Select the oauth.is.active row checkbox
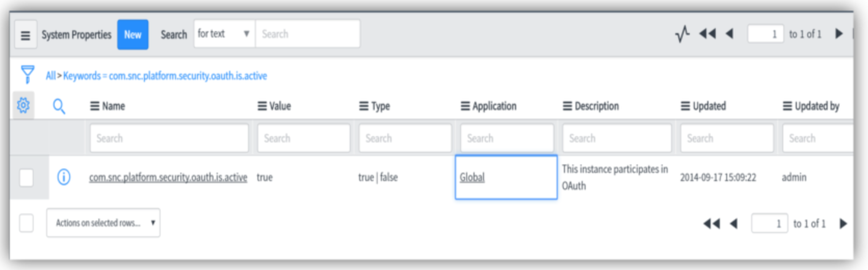The height and width of the screenshot is (270, 868). (27, 177)
